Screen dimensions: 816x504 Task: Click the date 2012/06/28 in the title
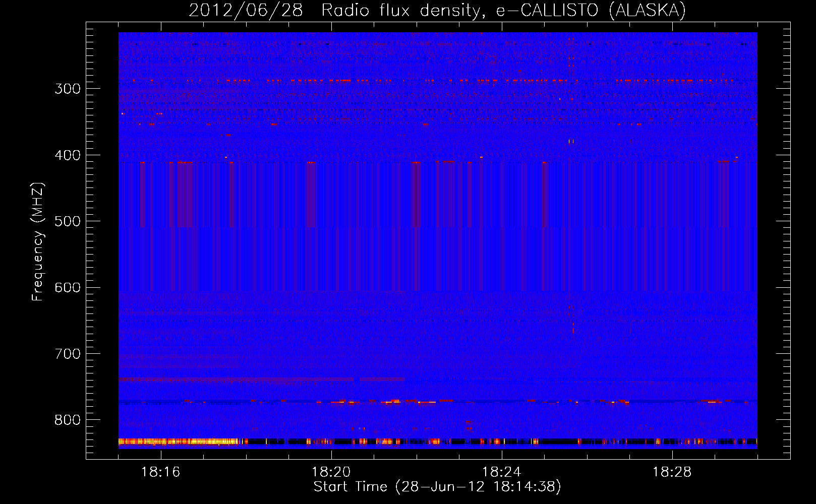click(x=246, y=10)
